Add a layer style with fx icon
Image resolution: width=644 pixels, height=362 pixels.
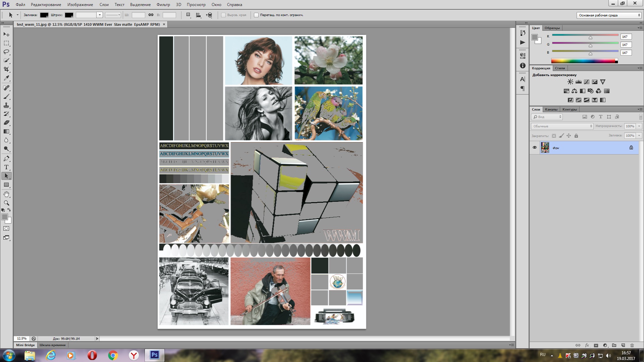click(x=587, y=345)
